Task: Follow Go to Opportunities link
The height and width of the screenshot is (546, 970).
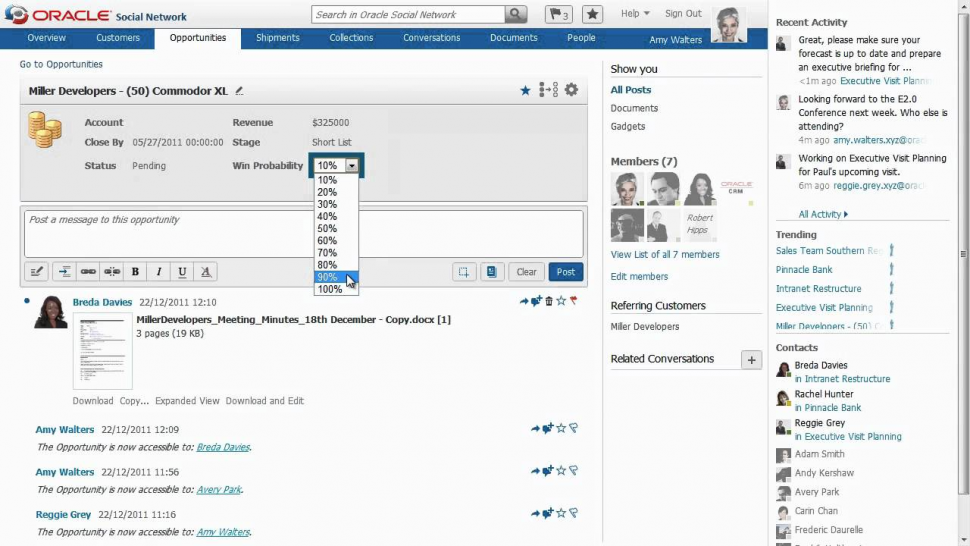Action: coord(61,64)
